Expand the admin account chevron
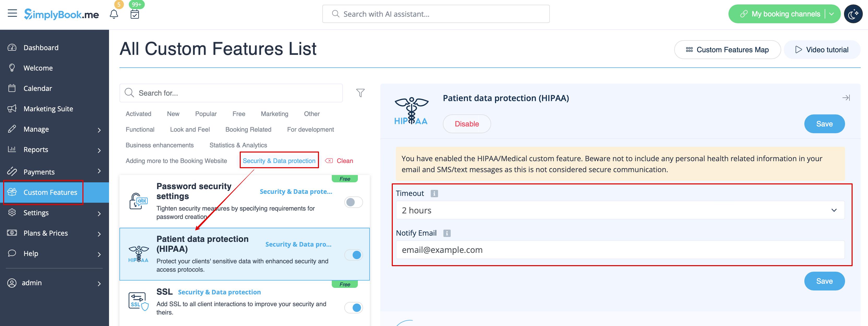Image resolution: width=868 pixels, height=326 pixels. pos(99,284)
